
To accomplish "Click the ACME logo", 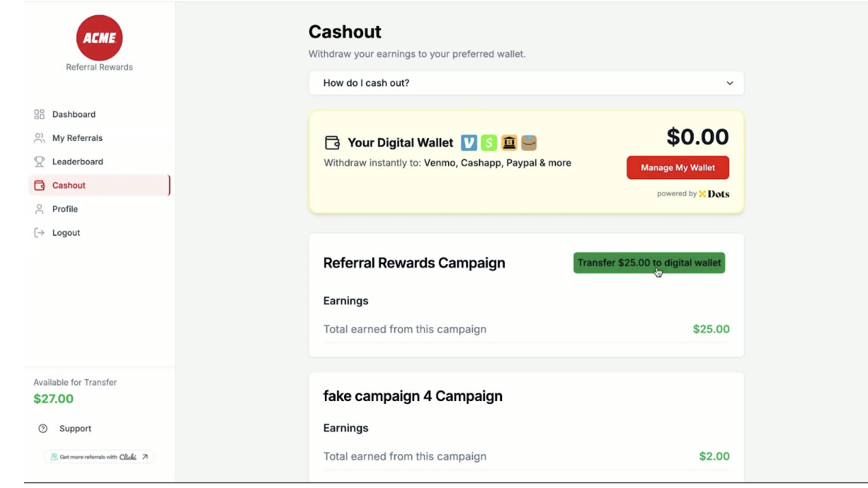I will [x=100, y=38].
